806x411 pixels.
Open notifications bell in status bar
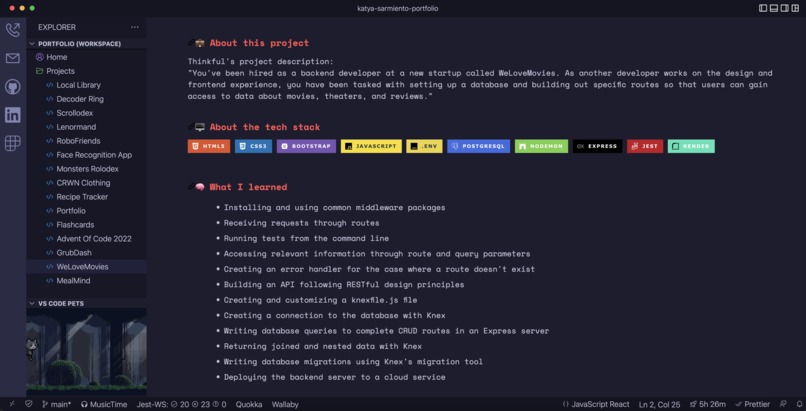pos(798,404)
